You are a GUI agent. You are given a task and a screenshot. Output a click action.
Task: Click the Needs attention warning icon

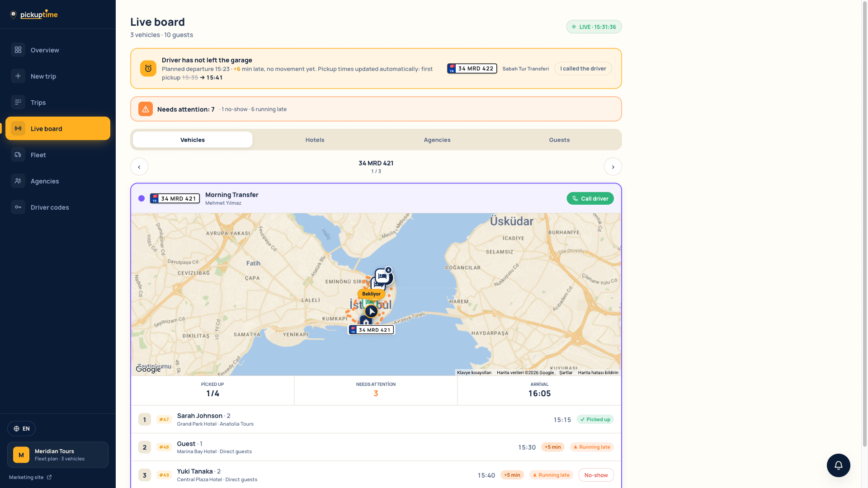pos(146,109)
